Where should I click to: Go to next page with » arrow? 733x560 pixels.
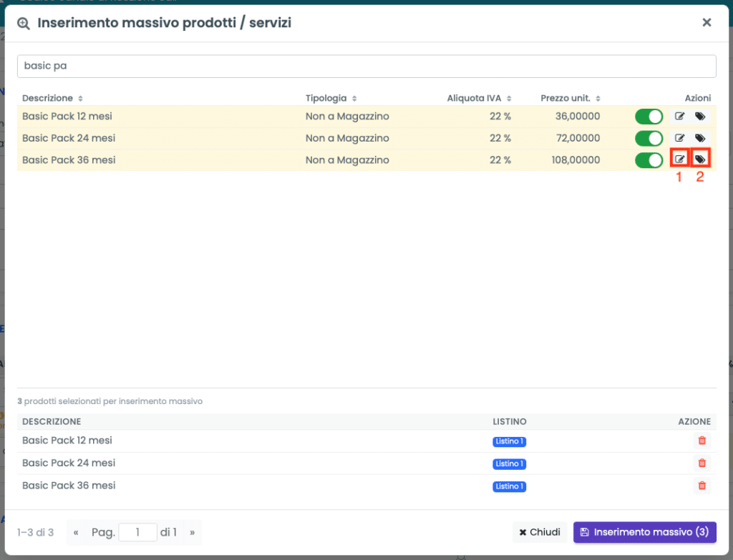tap(192, 532)
